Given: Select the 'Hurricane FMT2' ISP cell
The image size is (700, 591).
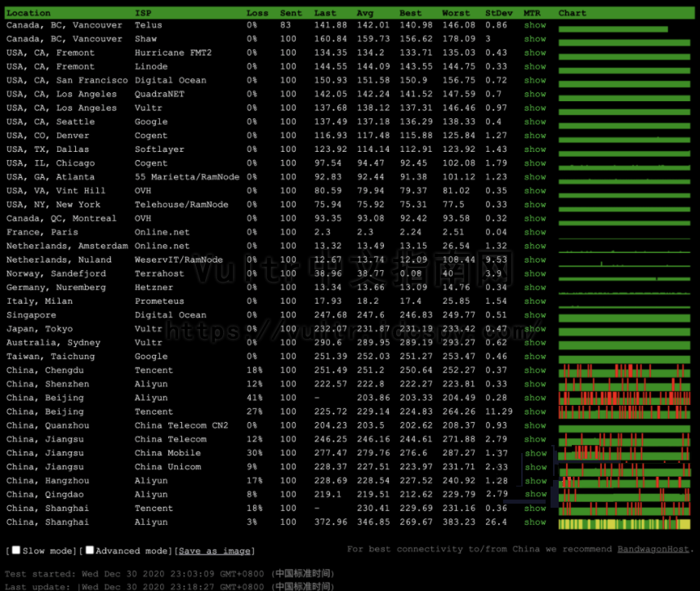Looking at the screenshot, I should 173,52.
